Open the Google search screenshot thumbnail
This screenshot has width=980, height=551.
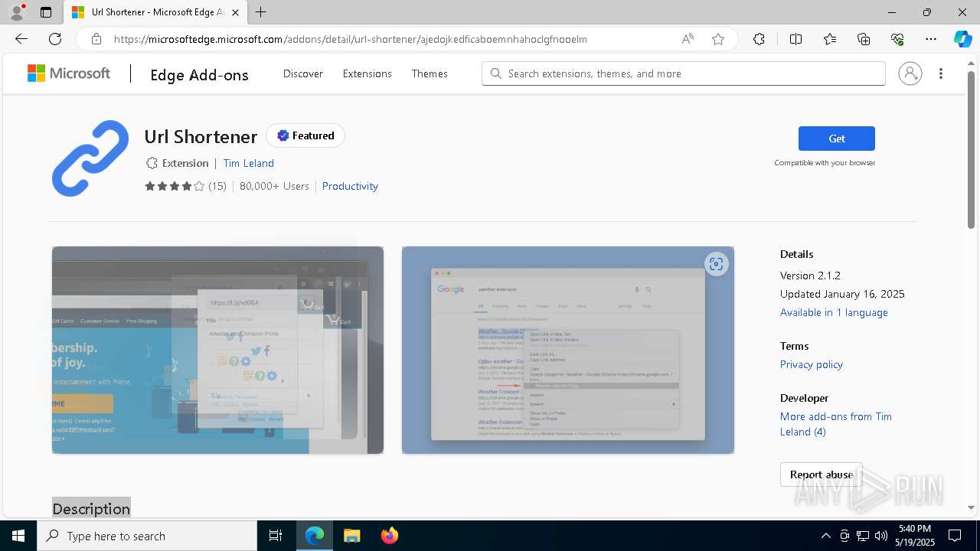[x=568, y=350]
